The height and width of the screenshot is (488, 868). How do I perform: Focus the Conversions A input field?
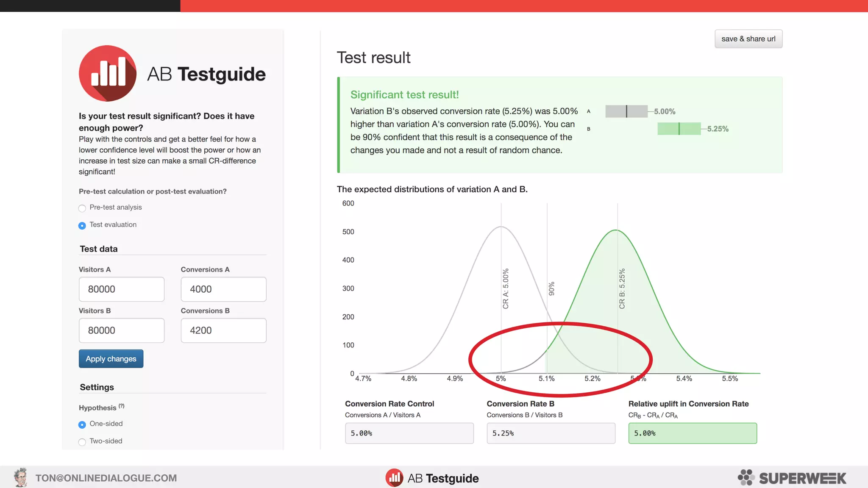click(223, 289)
